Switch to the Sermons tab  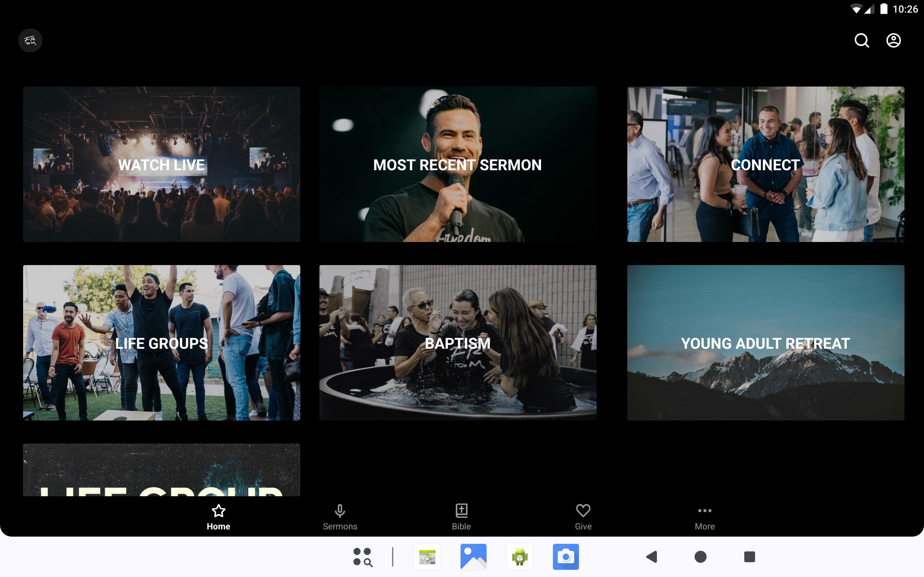pos(340,517)
